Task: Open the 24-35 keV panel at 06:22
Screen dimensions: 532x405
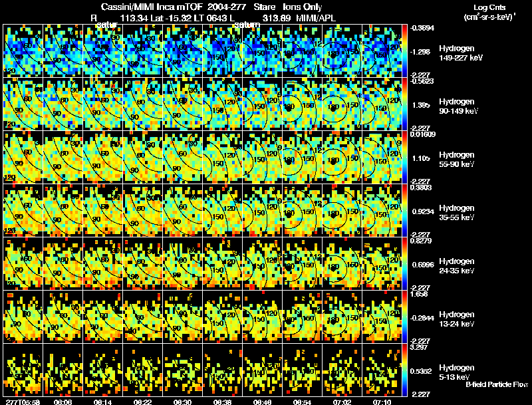Action: [x=142, y=264]
